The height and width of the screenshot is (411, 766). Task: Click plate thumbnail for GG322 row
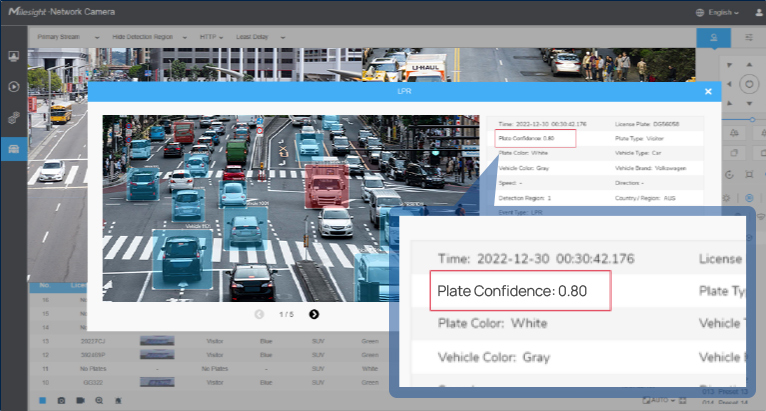(x=158, y=382)
